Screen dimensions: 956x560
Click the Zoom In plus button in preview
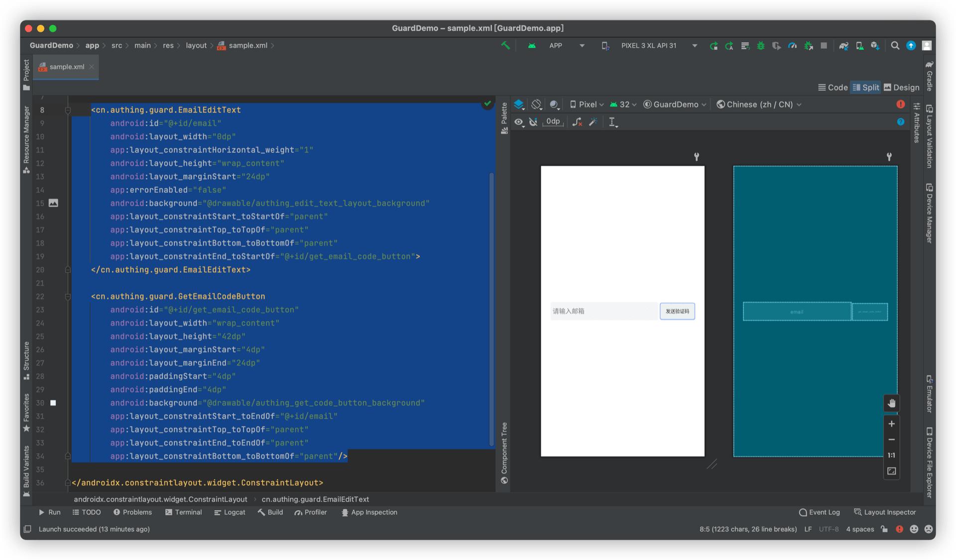(x=891, y=424)
